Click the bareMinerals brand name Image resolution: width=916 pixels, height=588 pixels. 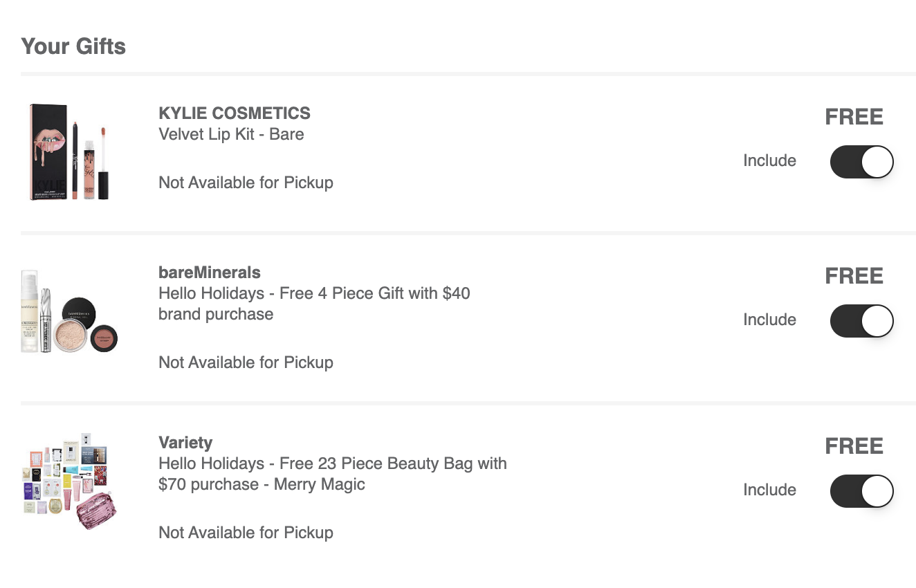coord(210,273)
